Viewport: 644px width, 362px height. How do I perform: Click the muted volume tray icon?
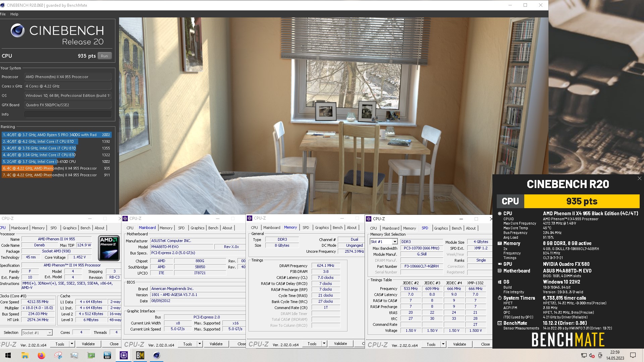[592, 355]
